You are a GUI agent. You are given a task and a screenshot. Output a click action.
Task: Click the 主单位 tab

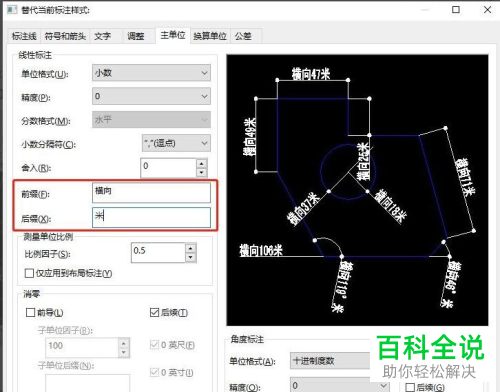(x=173, y=35)
